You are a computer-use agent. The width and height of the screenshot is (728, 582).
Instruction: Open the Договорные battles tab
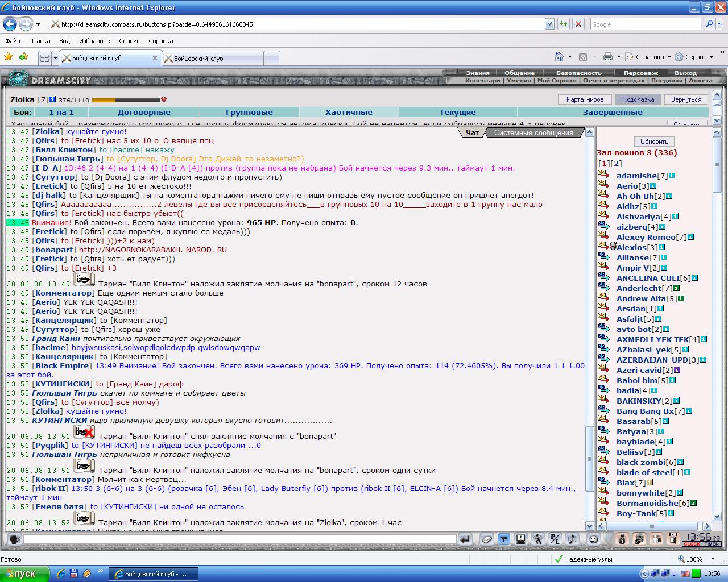pyautogui.click(x=144, y=112)
